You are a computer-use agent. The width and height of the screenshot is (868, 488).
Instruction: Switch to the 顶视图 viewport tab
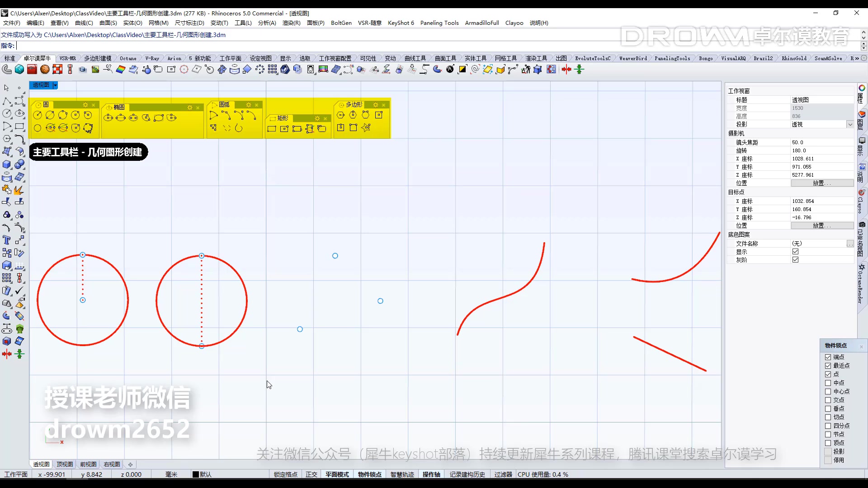coord(65,464)
